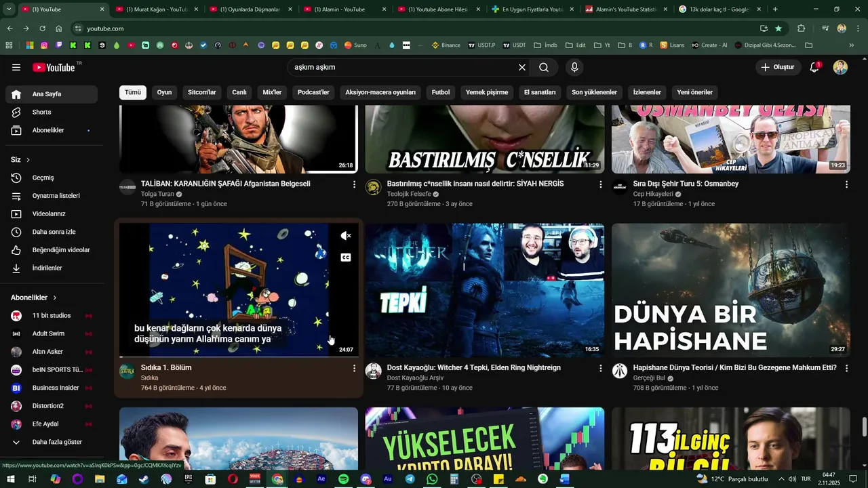Expand the Siz section chevron
The image size is (868, 488).
[28, 160]
